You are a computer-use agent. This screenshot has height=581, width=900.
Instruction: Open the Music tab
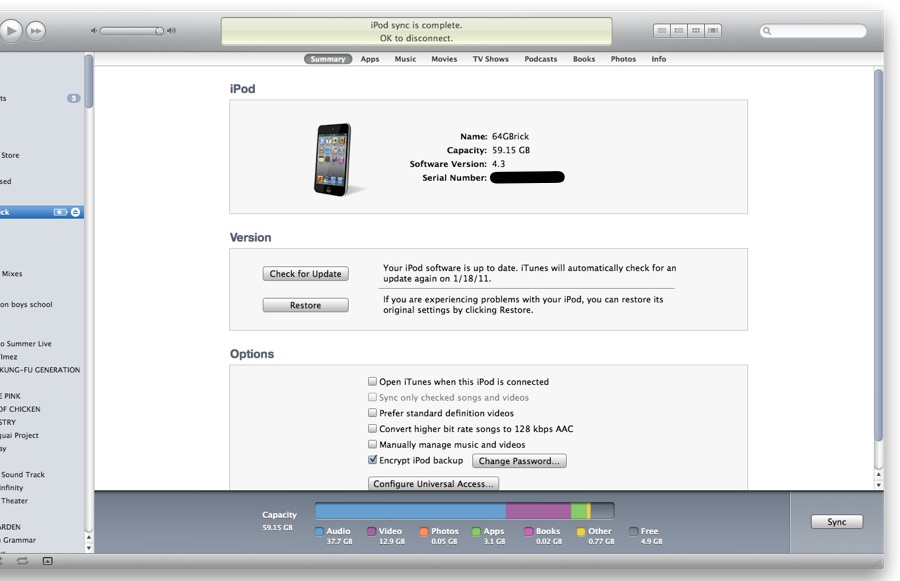point(405,59)
